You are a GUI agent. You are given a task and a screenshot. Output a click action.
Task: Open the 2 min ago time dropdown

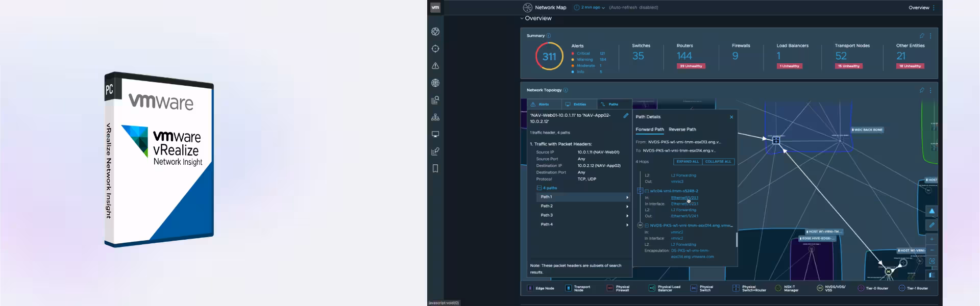coord(590,8)
